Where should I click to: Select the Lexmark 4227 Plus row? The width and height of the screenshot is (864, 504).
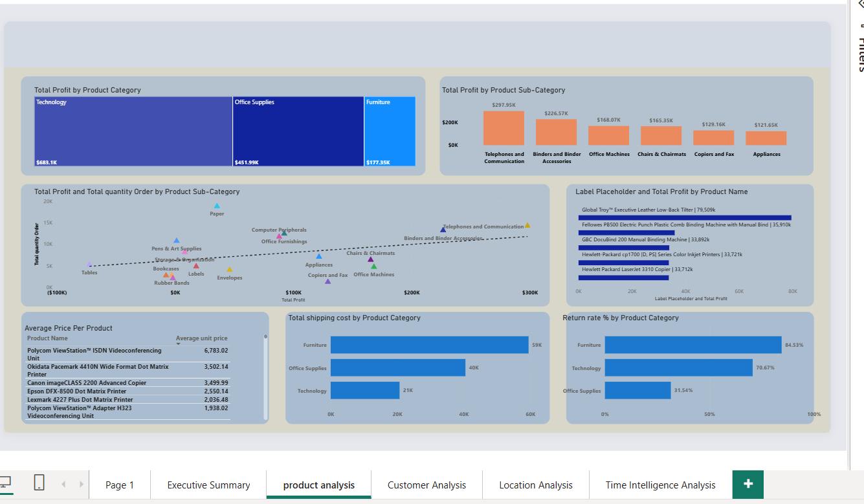click(128, 400)
